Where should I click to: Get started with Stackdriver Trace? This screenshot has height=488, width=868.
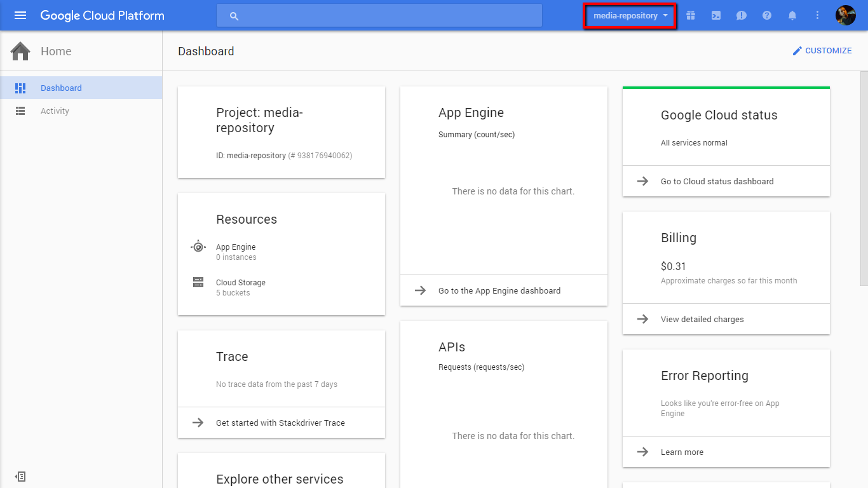point(280,423)
